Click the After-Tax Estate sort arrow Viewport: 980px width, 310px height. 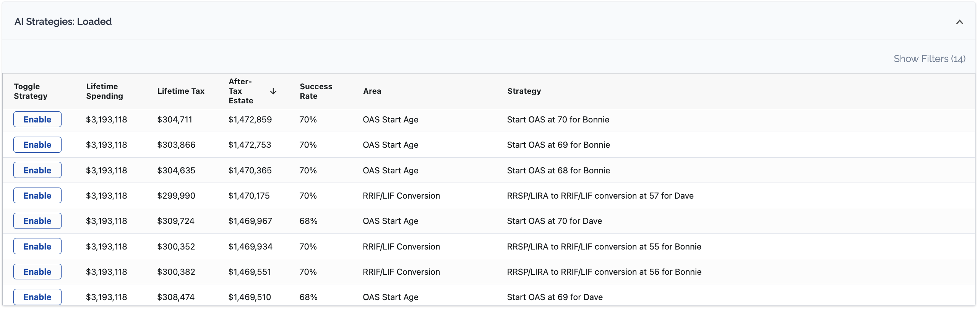(273, 91)
